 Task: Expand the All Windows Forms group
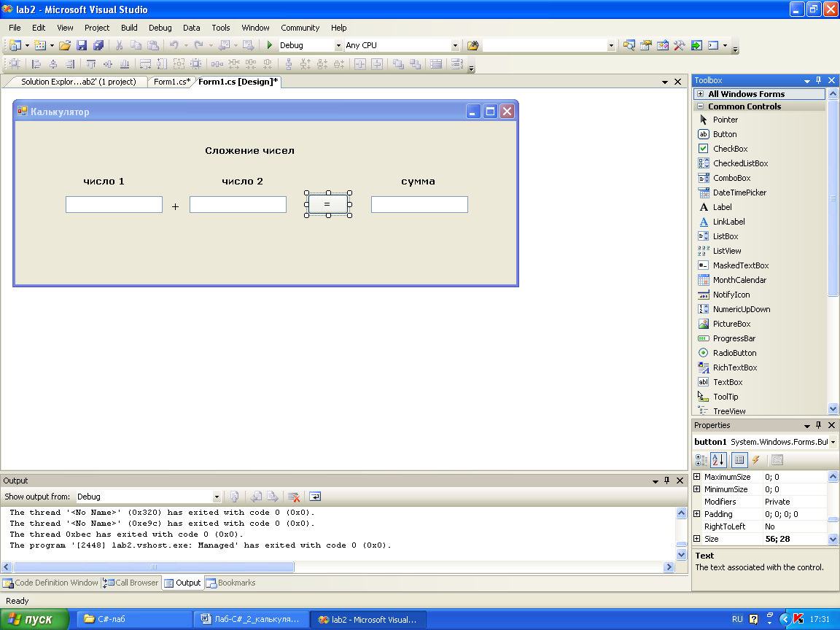pos(700,94)
